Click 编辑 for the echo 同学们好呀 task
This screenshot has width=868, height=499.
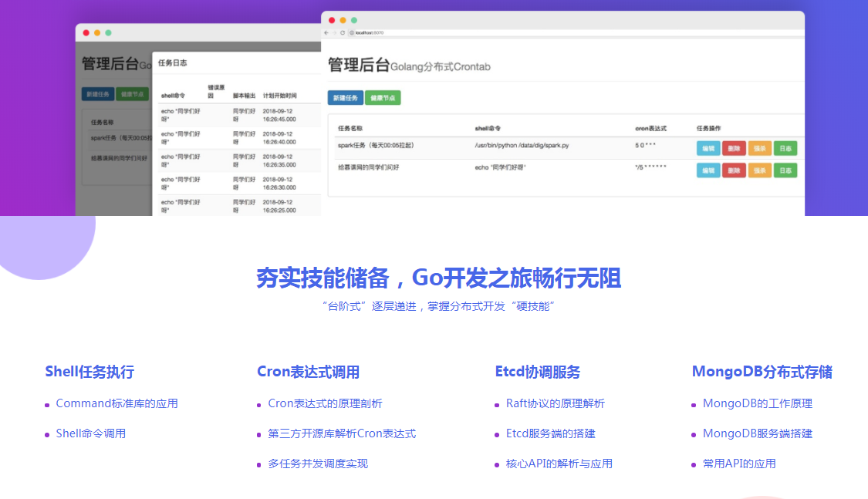click(708, 170)
